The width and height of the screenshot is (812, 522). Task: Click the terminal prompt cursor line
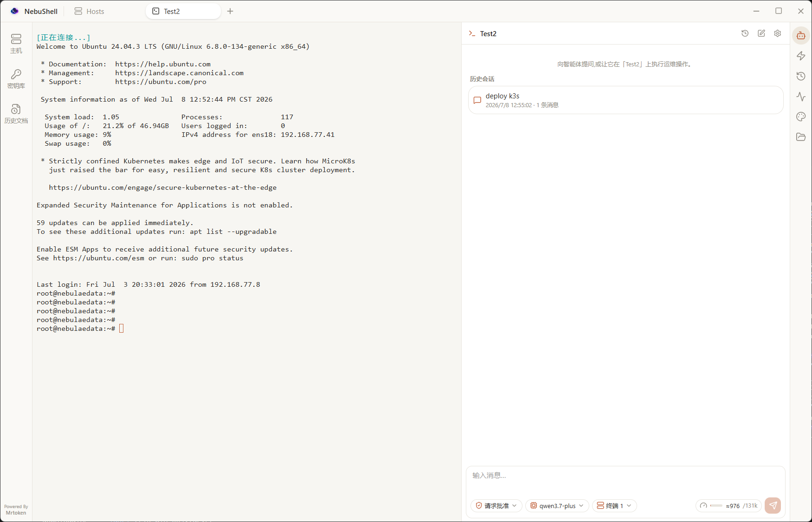[80, 329]
